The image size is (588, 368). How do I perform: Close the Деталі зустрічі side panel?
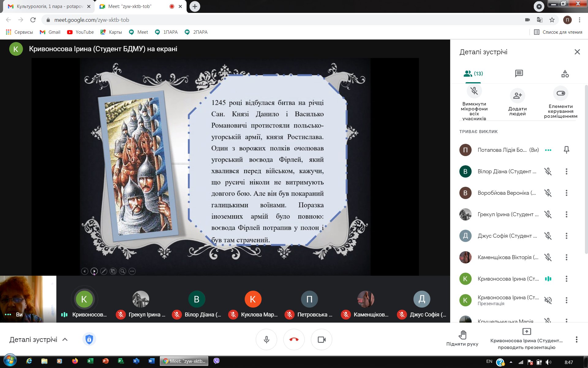pyautogui.click(x=577, y=52)
